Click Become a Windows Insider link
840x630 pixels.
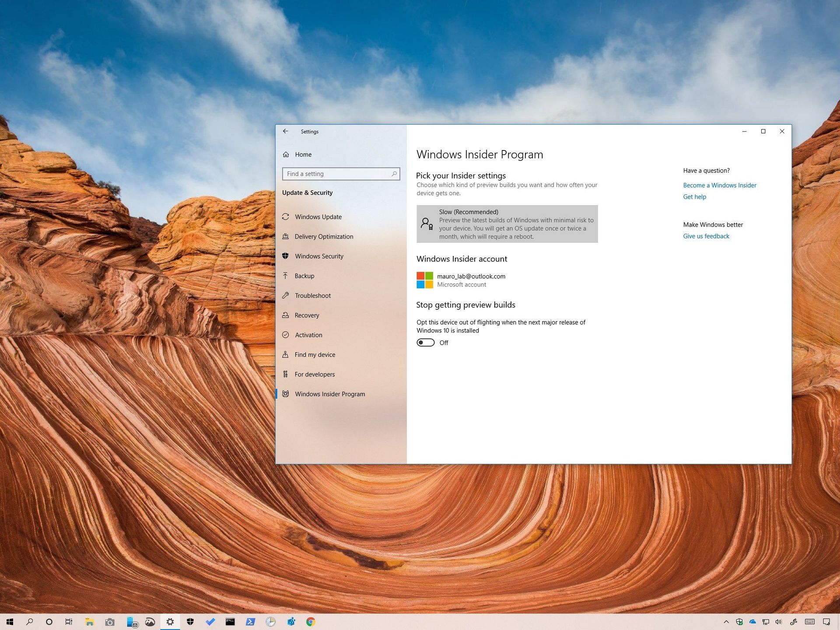click(719, 185)
